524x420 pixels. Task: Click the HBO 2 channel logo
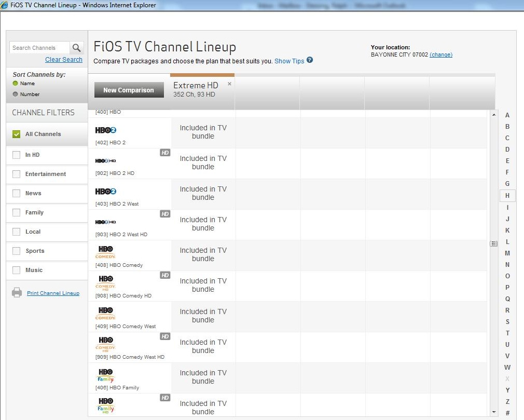106,130
